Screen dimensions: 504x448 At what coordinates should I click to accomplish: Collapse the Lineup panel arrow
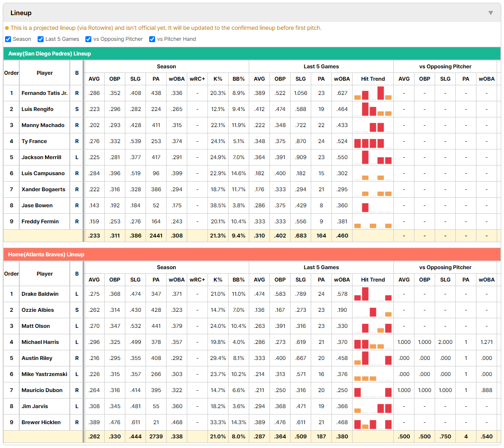(491, 13)
